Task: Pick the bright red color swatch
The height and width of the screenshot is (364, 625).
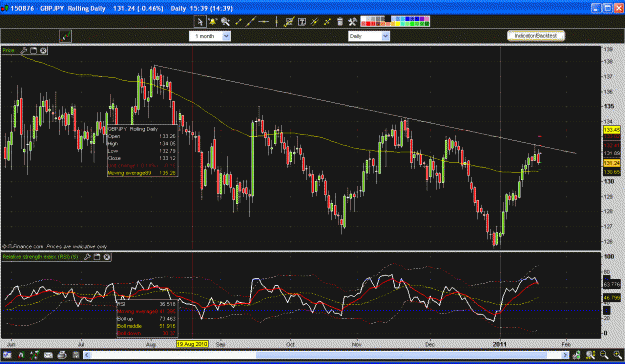Action: tap(368, 24)
